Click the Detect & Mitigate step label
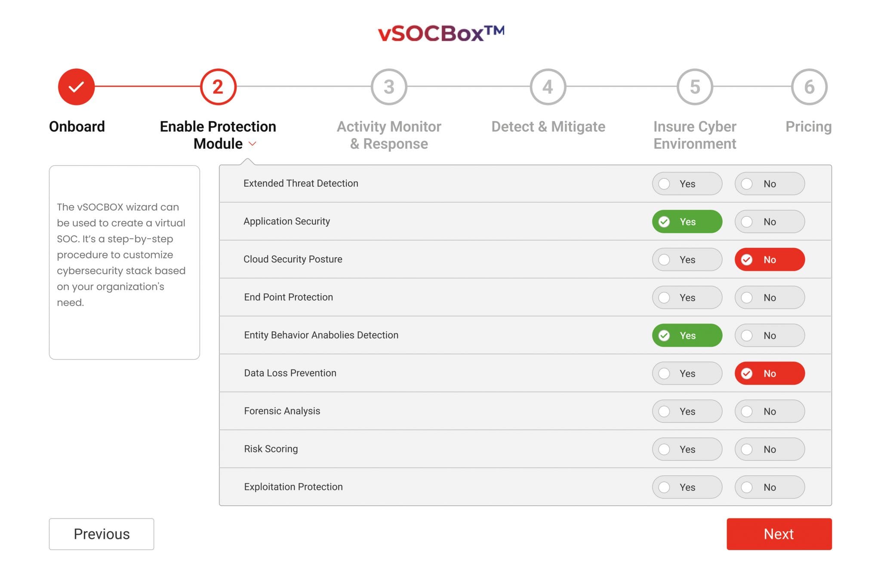Viewport: 881px width, 588px height. pos(548,126)
